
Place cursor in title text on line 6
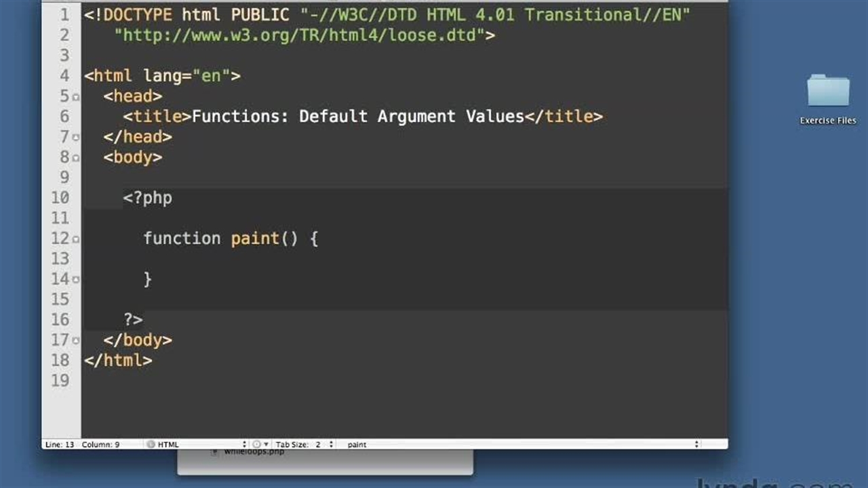pyautogui.click(x=357, y=117)
